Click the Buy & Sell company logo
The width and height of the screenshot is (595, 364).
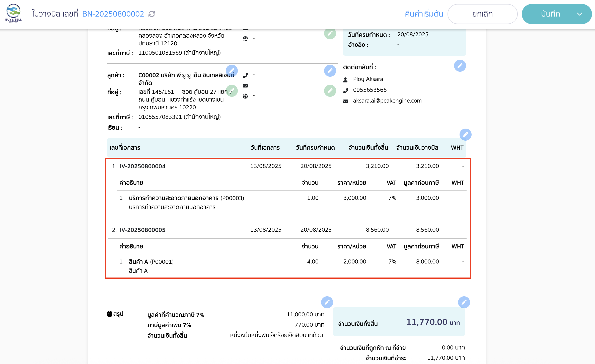click(x=13, y=14)
